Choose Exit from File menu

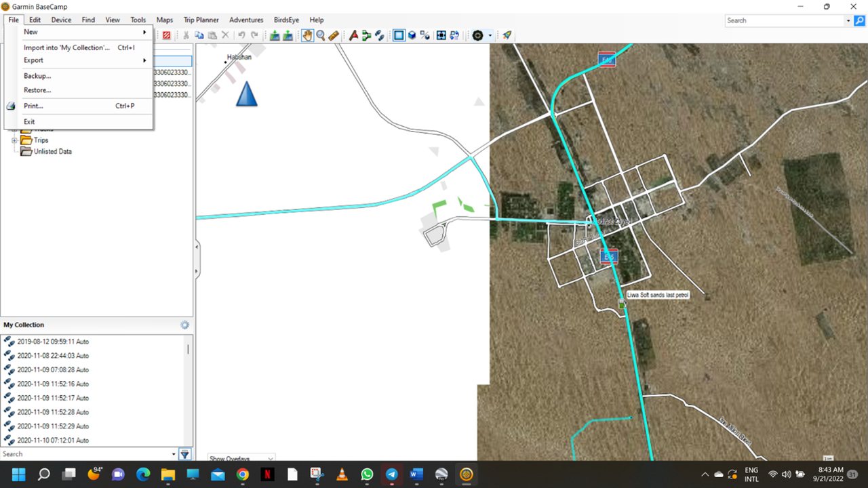pos(79,122)
